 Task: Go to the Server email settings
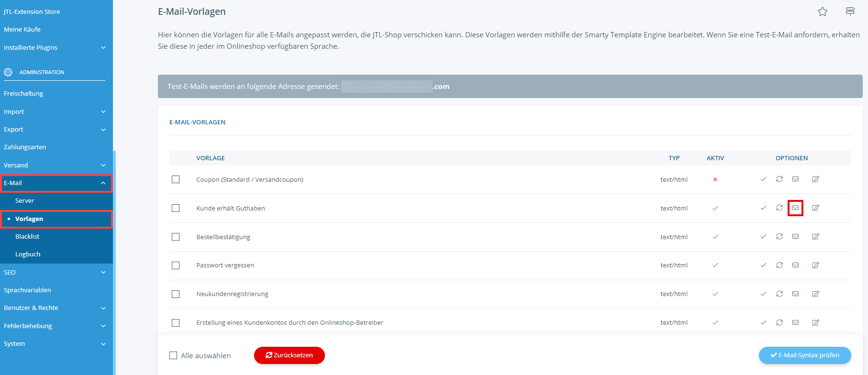click(24, 200)
